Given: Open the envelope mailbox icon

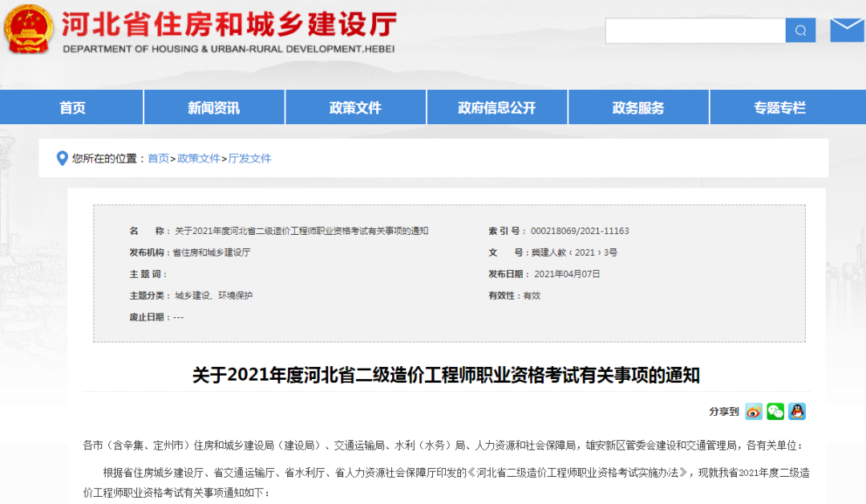Looking at the screenshot, I should click(x=847, y=30).
